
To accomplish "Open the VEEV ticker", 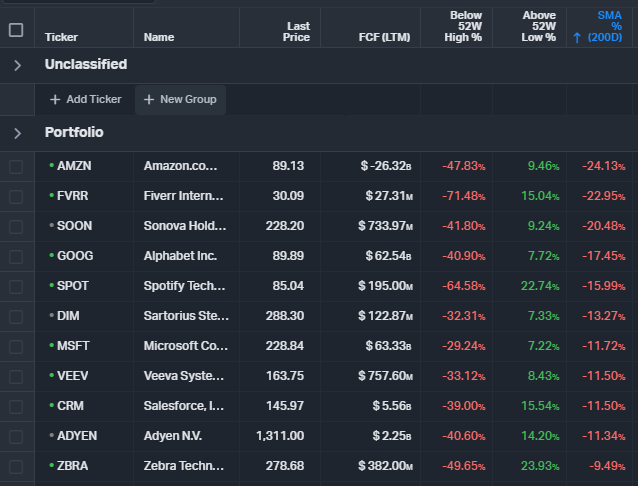I will tap(72, 376).
